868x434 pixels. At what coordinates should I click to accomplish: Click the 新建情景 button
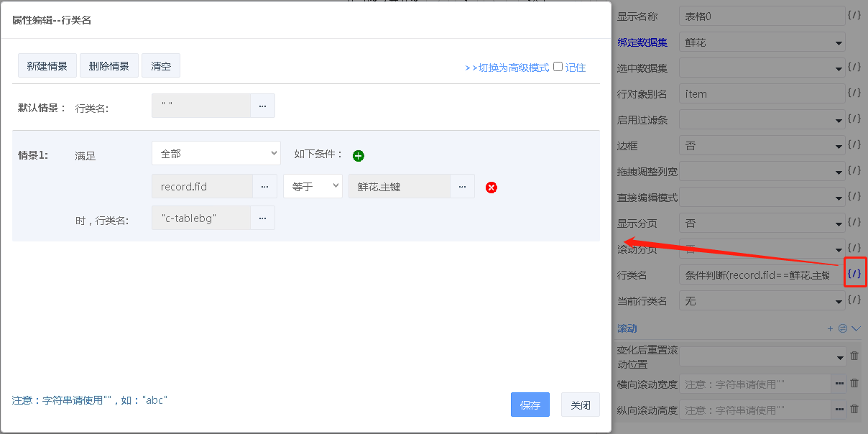point(47,66)
